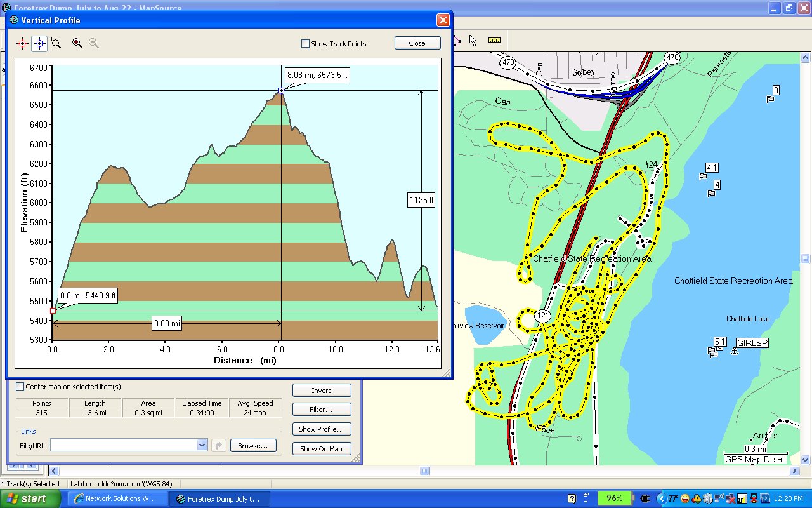Browse for a link file
The width and height of the screenshot is (812, 508).
[x=252, y=445]
